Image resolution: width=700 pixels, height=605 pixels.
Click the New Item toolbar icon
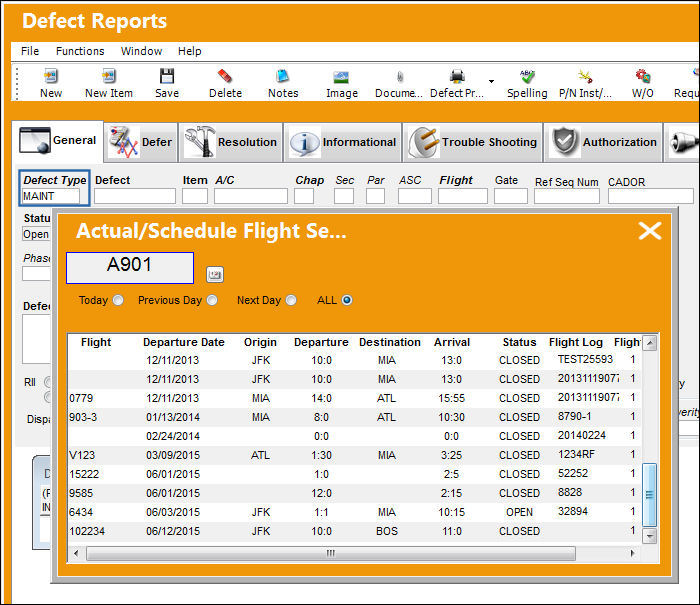click(x=108, y=76)
